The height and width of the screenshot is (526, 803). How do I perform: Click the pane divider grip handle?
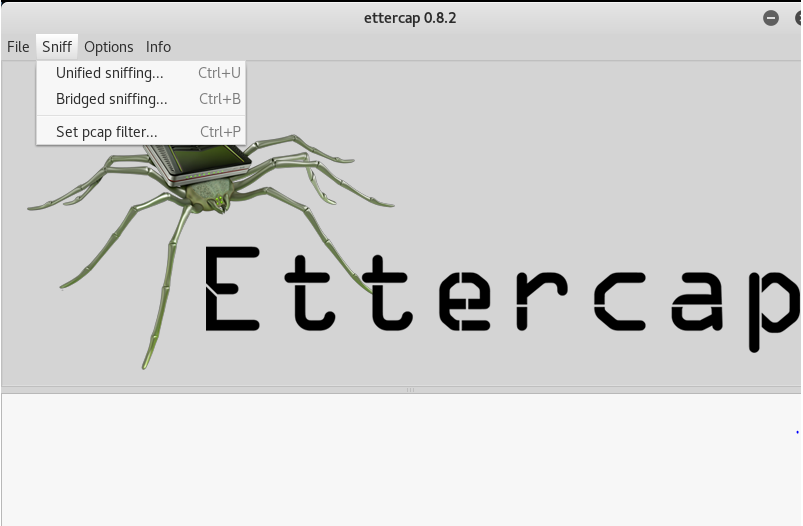[x=410, y=390]
